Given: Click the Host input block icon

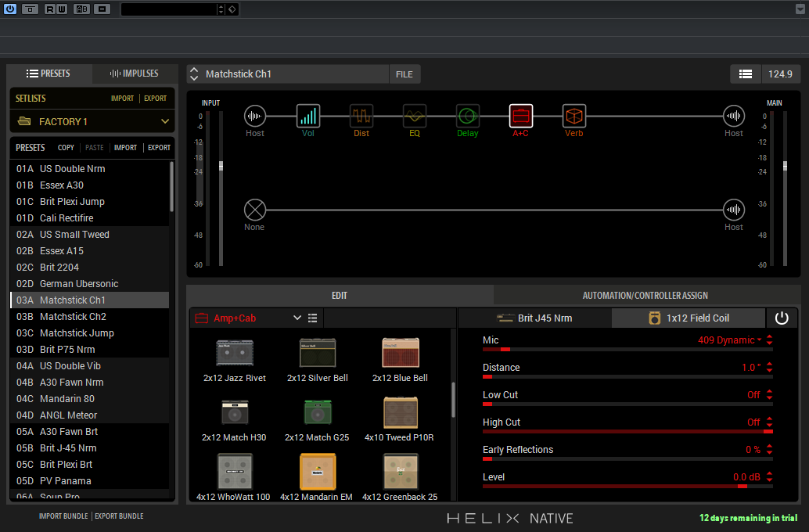Looking at the screenshot, I should (x=255, y=116).
